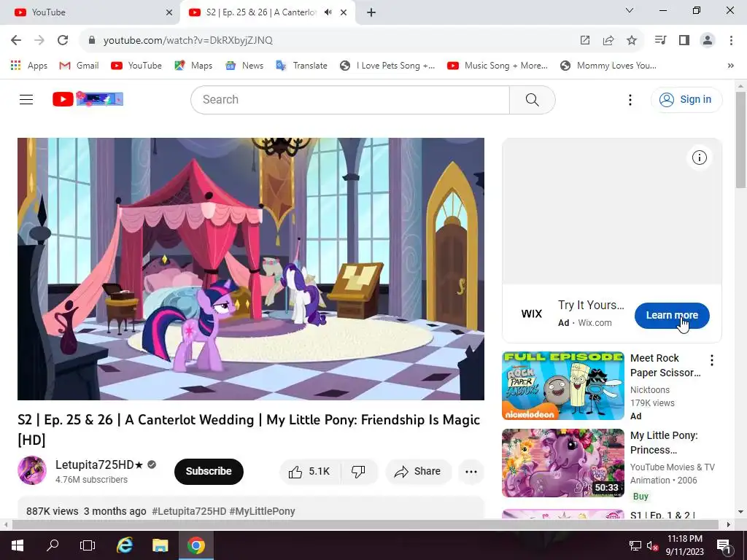Image resolution: width=747 pixels, height=560 pixels.
Task: Open File Explorer from the taskbar
Action: (160, 545)
